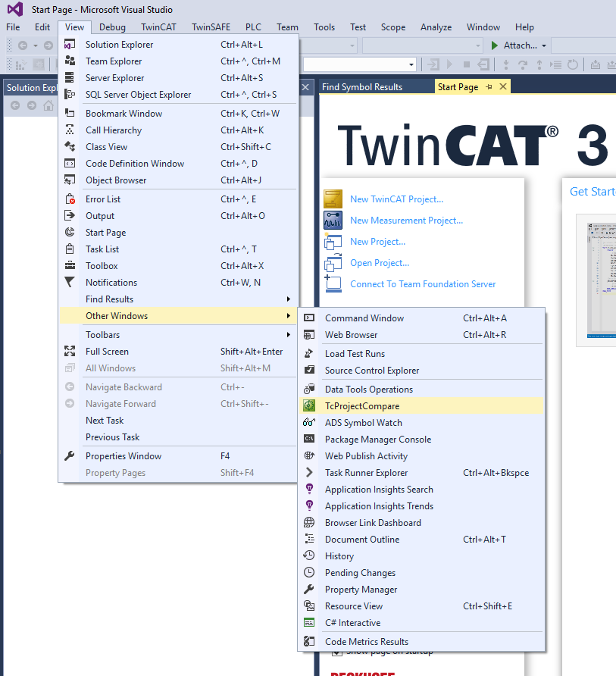Click the New Measurement Project icon
Screen dimensions: 616x676
click(x=333, y=221)
